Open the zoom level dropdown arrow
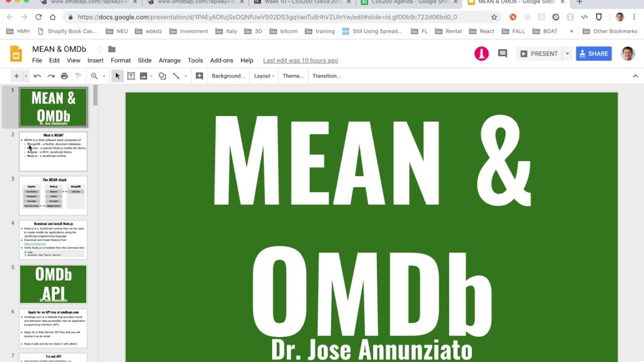The width and height of the screenshot is (644, 362). tap(104, 76)
